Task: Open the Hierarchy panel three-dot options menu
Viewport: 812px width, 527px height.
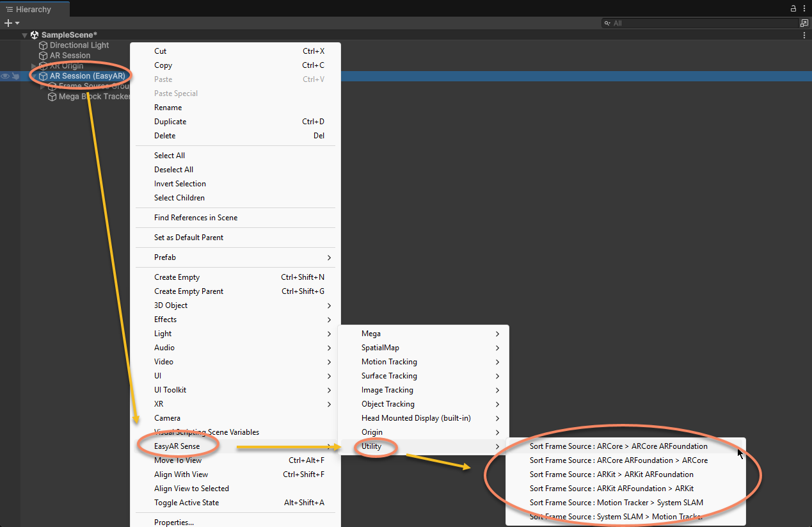Action: (804, 8)
